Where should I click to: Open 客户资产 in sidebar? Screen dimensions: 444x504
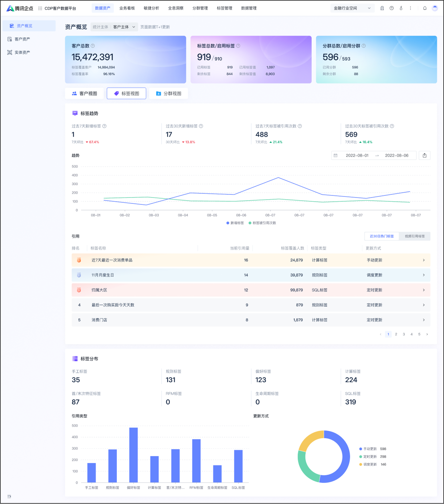tap(29, 39)
